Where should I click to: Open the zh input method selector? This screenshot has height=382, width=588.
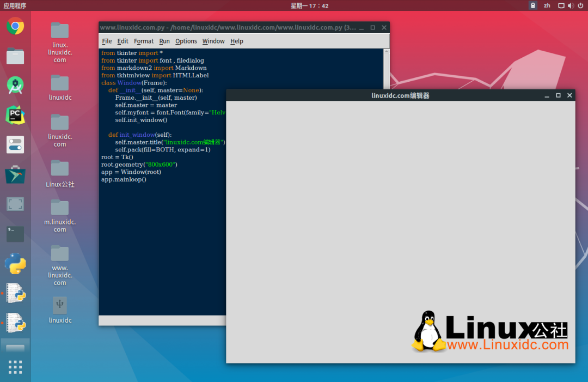coord(547,5)
